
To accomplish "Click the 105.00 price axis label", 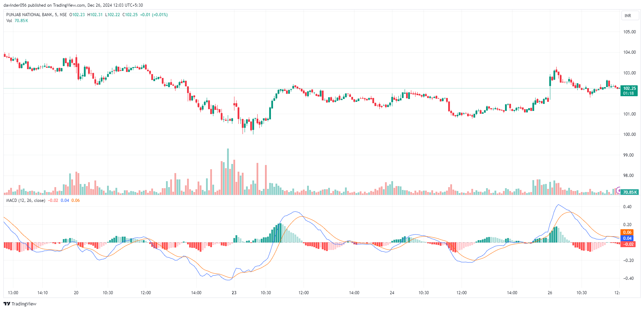I will (x=629, y=32).
